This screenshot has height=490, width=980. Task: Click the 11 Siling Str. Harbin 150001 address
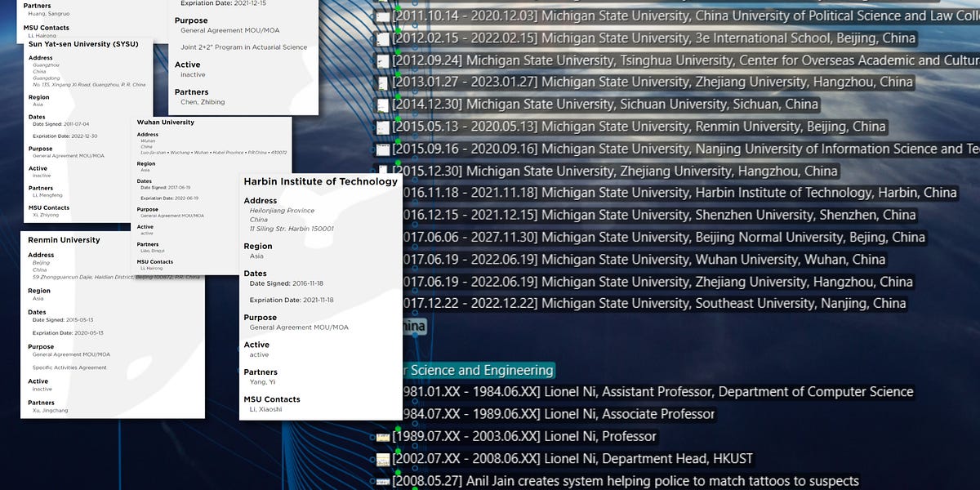292,229
